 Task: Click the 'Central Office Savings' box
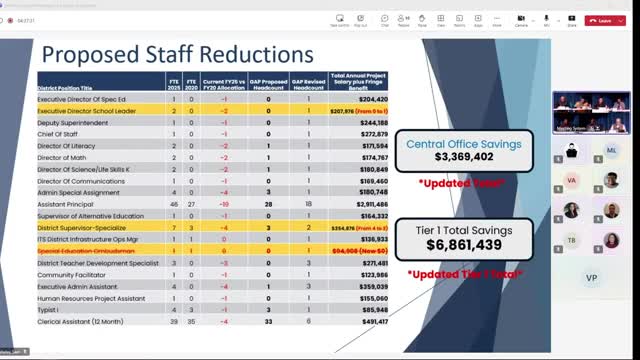click(464, 151)
